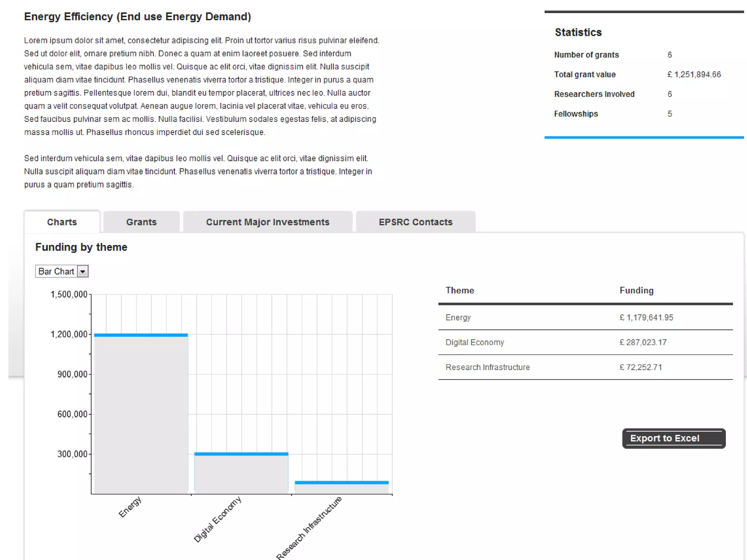Switch to the Charts tab
Image resolution: width=747 pixels, height=560 pixels.
(62, 222)
